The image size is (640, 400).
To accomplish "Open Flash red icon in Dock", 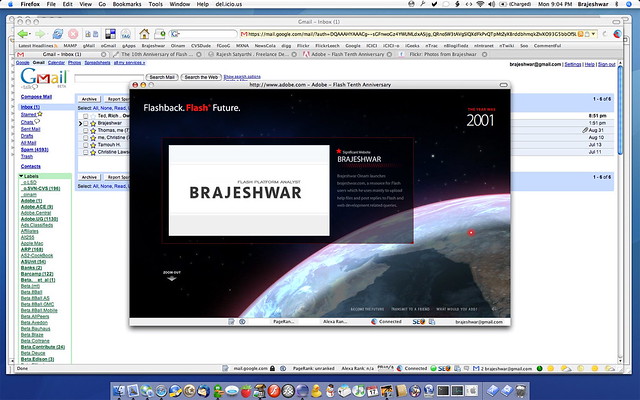I will [273, 391].
